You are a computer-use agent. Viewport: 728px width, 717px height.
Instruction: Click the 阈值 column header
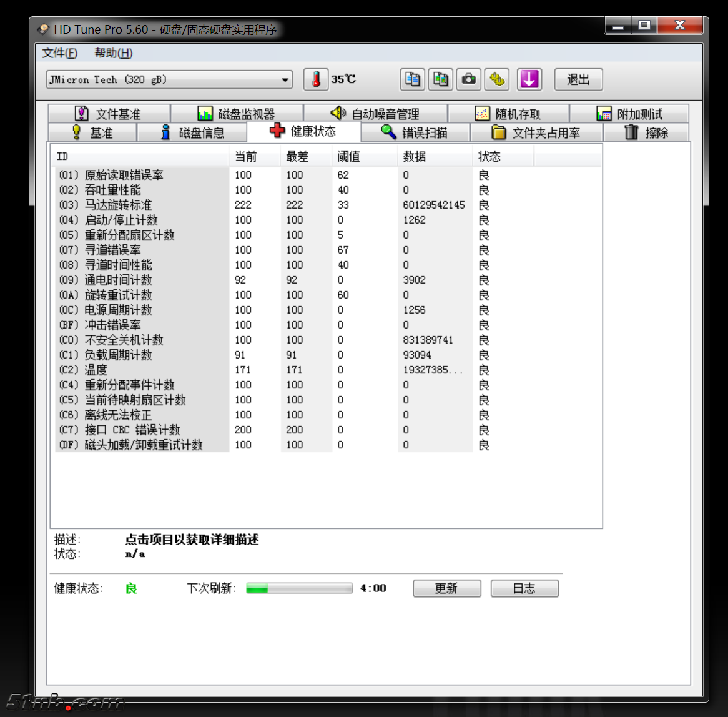coord(365,157)
